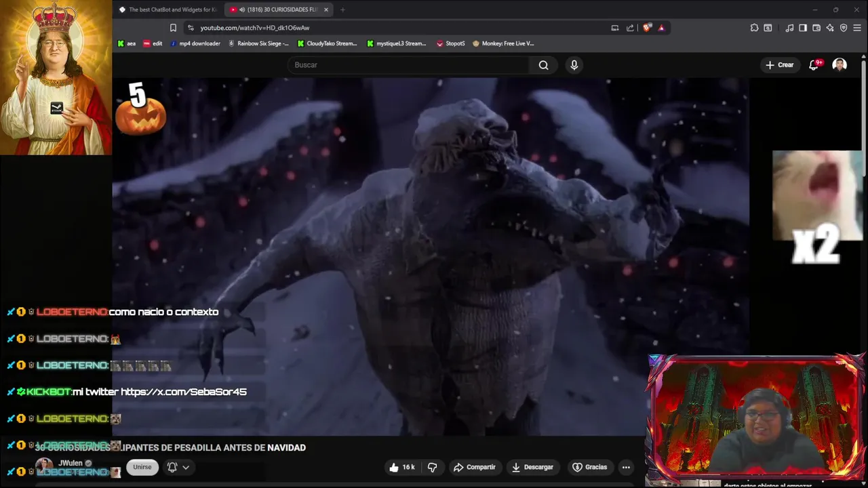Click the browser extension icon next to puzzle
The height and width of the screenshot is (488, 868).
coord(768,28)
